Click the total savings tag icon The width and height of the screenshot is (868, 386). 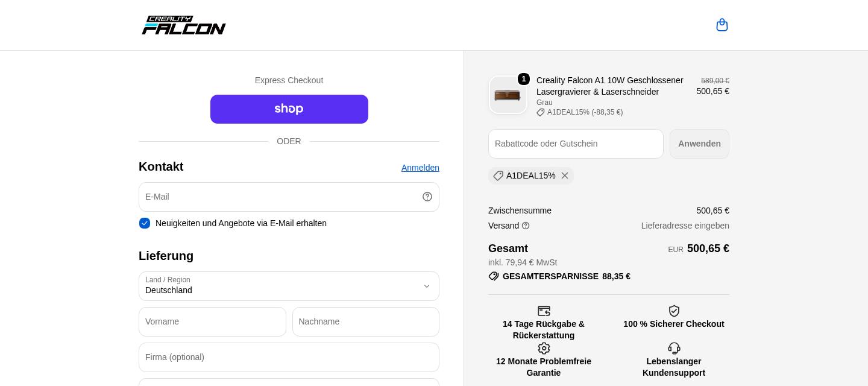[x=494, y=276]
